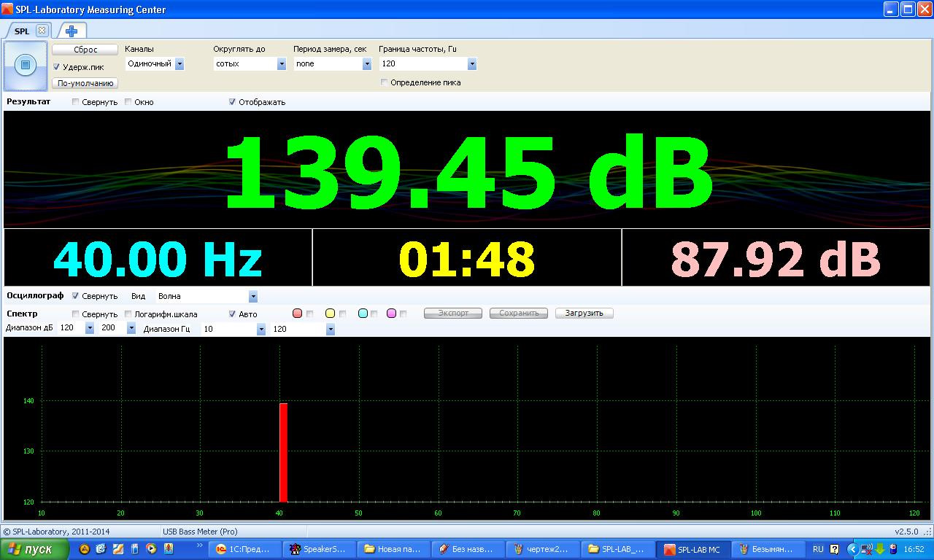Click the green download arrow tray icon
Viewport: 934px width, 560px height.
(880, 550)
